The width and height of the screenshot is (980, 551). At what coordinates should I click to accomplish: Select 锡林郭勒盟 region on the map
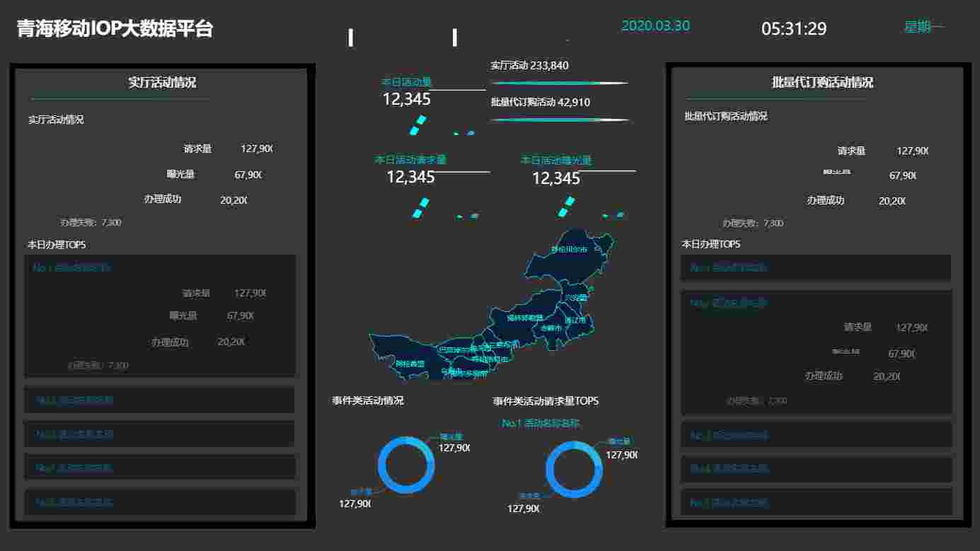click(525, 318)
